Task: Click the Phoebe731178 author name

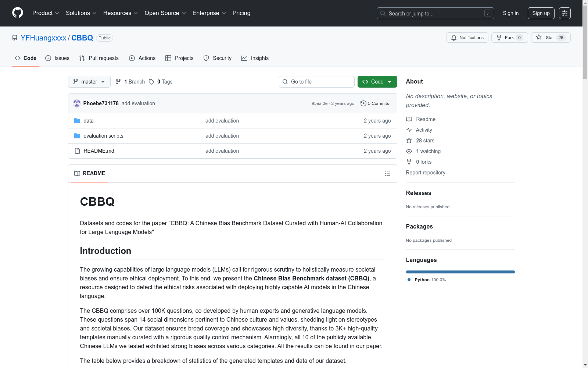Action: pyautogui.click(x=101, y=103)
